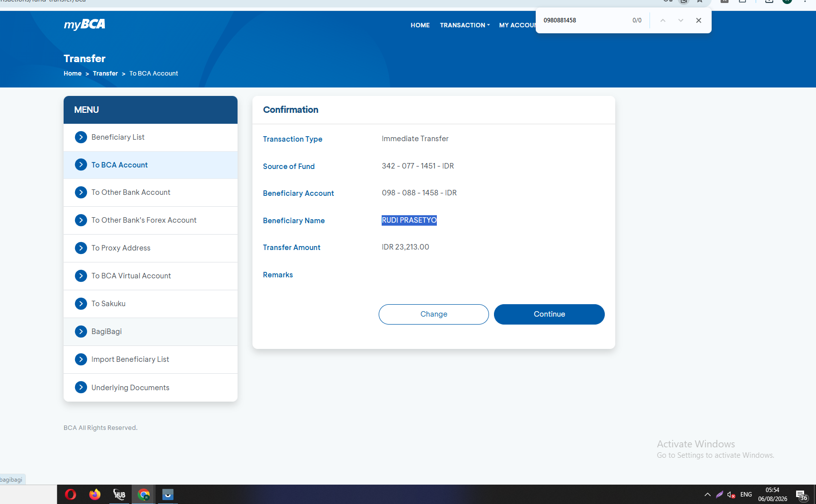Open the Beneficiary List menu item
The width and height of the screenshot is (816, 504).
tap(151, 137)
